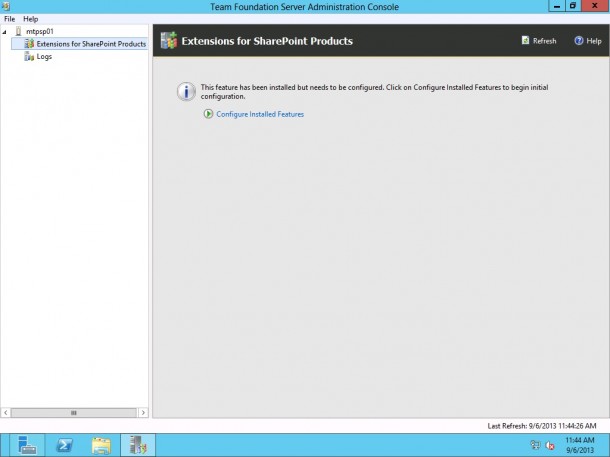This screenshot has height=457, width=610.
Task: Click the 'This feature has been installed' message text
Action: tap(374, 92)
